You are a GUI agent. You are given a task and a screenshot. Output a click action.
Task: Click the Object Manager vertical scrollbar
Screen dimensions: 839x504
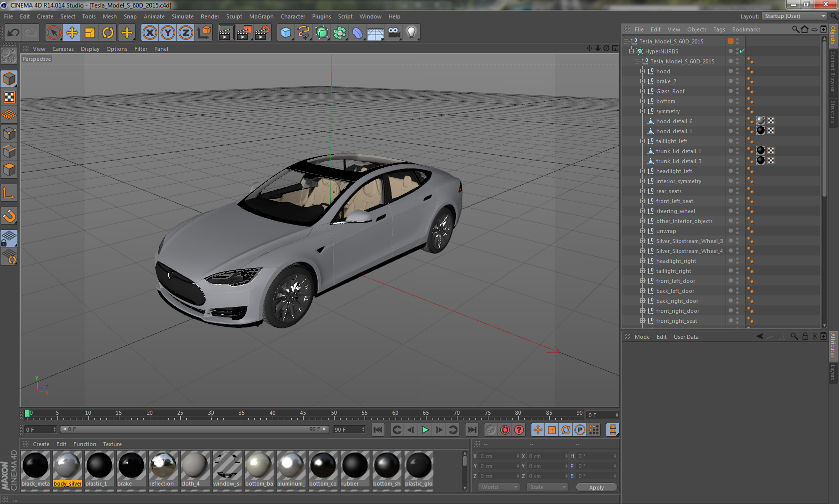(825, 120)
